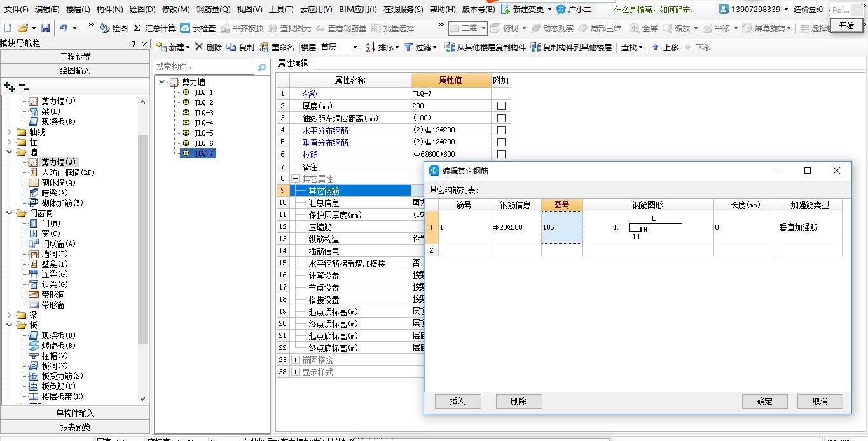Confirm with 确定 in rebar dialog
The width and height of the screenshot is (868, 441).
point(765,401)
